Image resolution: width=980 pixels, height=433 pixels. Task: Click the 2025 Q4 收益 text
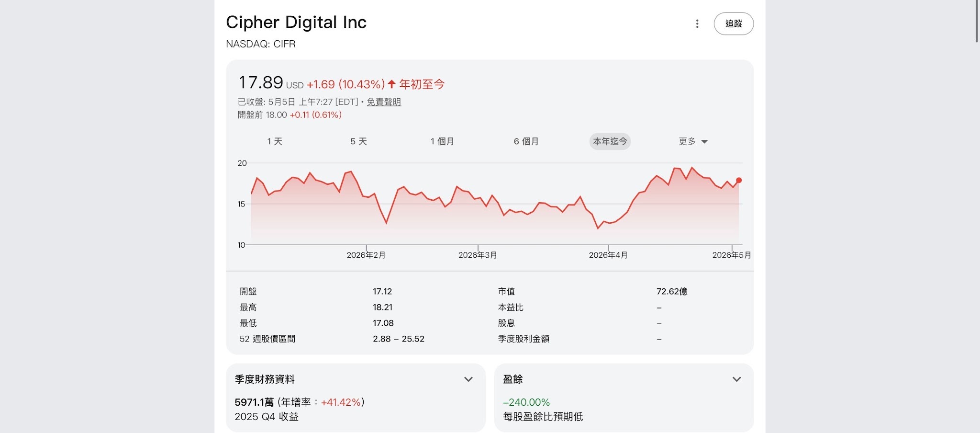[x=267, y=417]
